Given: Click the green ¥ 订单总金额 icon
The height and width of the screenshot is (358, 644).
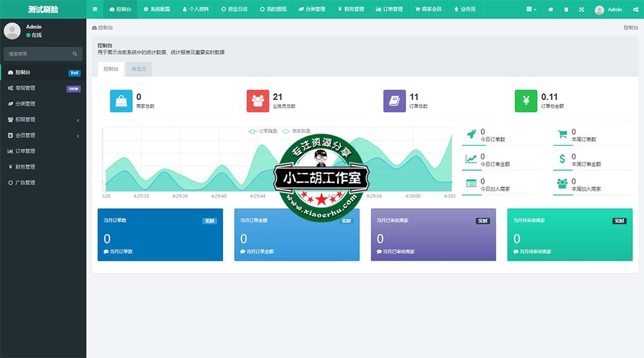Looking at the screenshot, I should (526, 101).
